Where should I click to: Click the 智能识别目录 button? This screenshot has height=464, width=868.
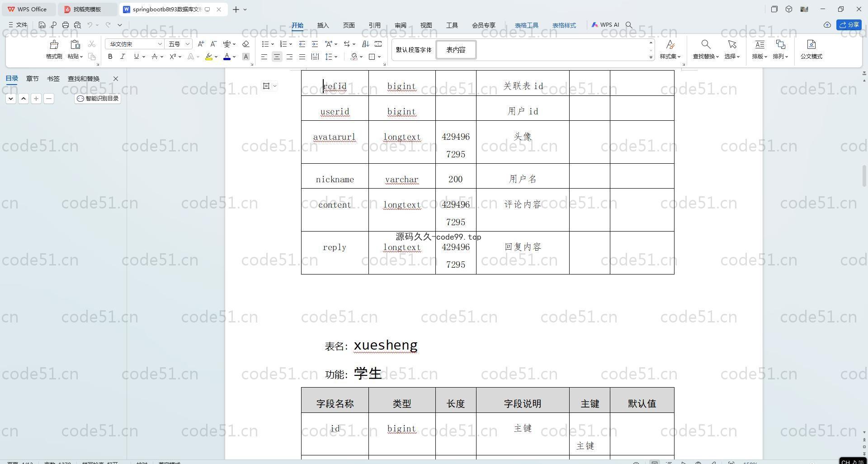coord(98,99)
